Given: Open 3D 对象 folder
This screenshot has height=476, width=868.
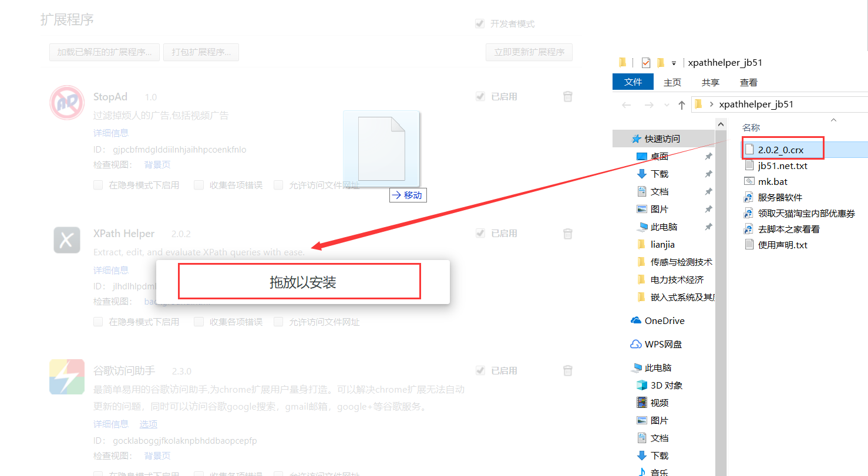Looking at the screenshot, I should coord(667,385).
